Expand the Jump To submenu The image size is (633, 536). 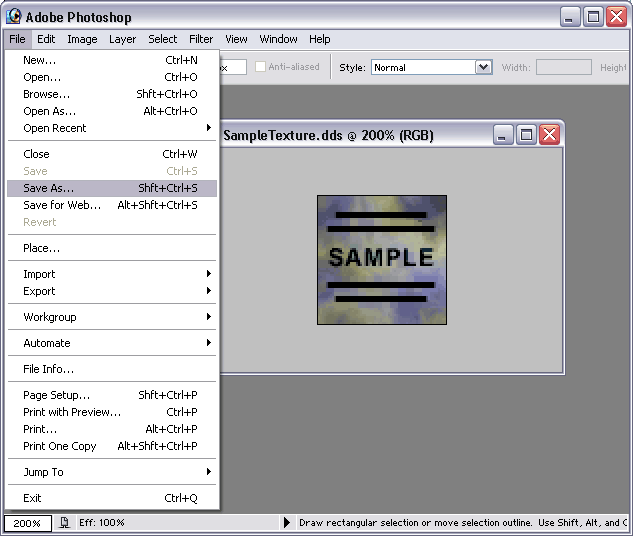tap(112, 472)
